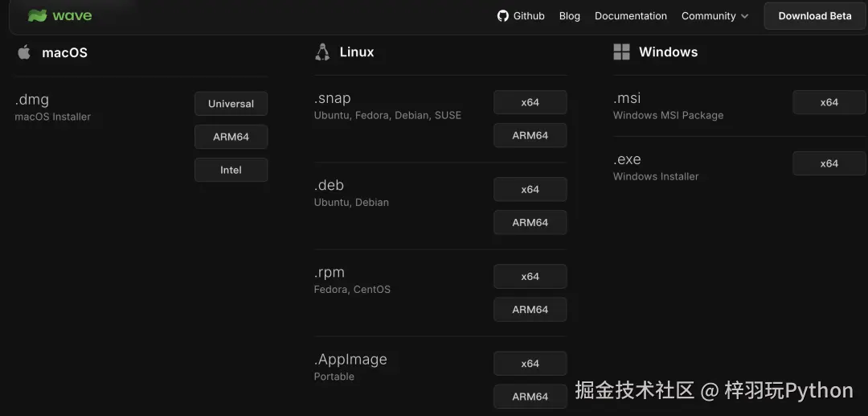
Task: Click the Fedora, CentOS description
Action: 352,289
